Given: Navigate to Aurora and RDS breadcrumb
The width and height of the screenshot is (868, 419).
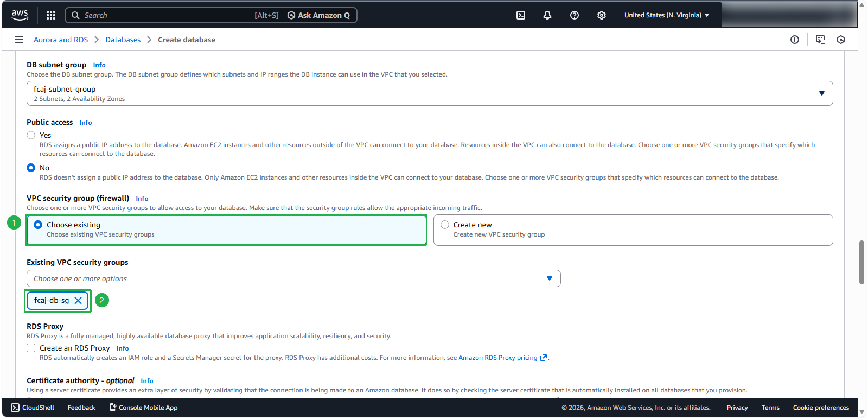Looking at the screenshot, I should (x=61, y=40).
